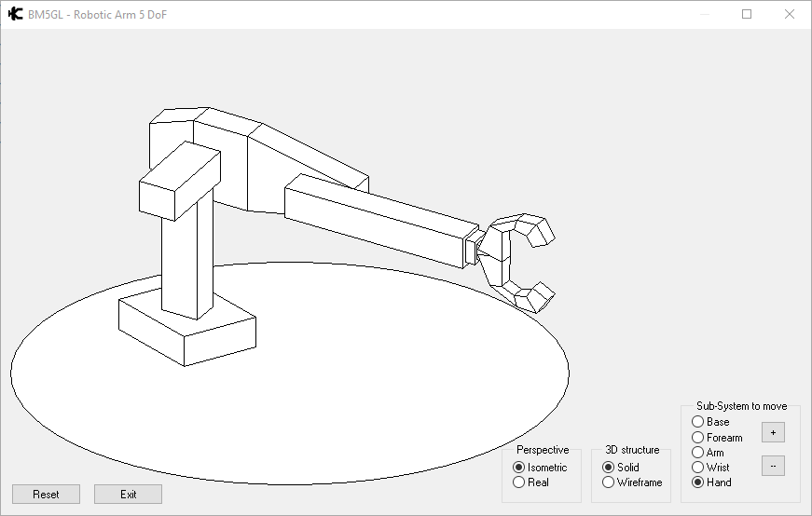Image resolution: width=812 pixels, height=516 pixels.
Task: Click the window title "BM5GL - Robotic Arm 5 DoF"
Action: (x=97, y=15)
